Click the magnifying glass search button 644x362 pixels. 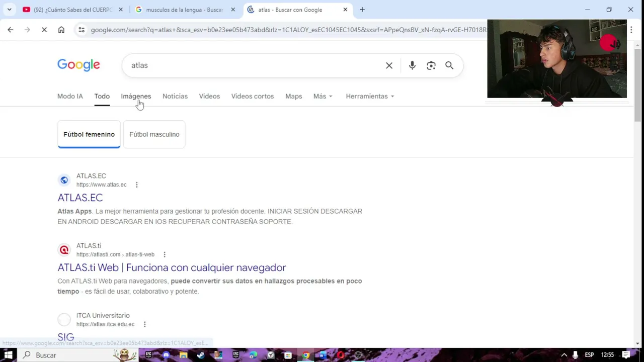coord(449,65)
